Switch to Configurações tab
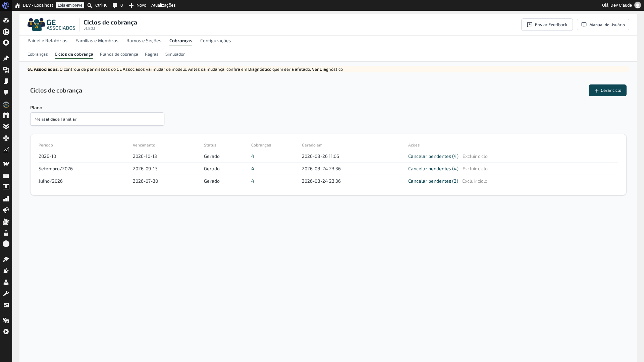 (216, 41)
